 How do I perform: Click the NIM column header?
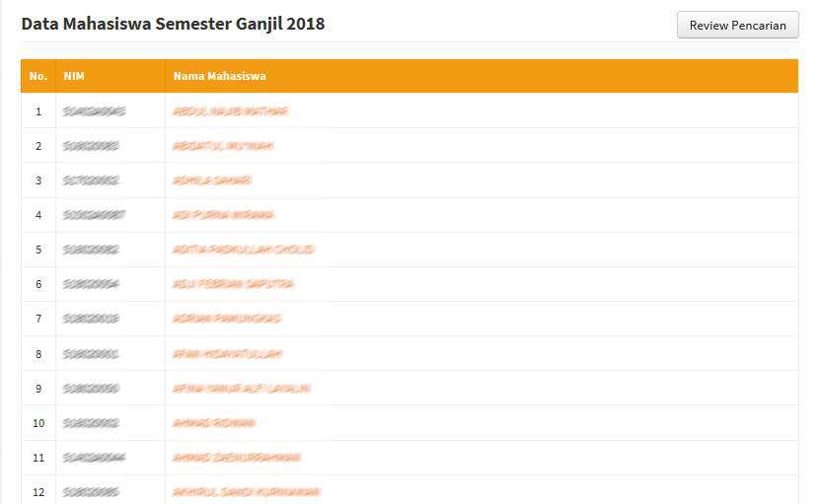pos(74,76)
